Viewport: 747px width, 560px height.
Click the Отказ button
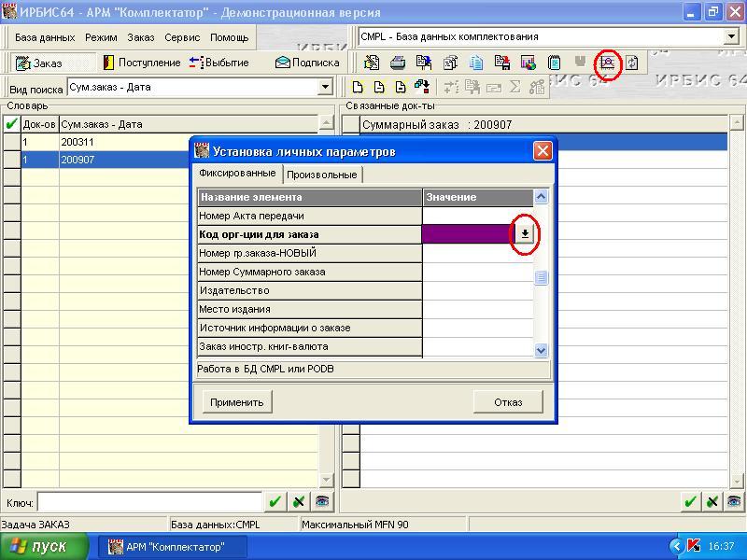point(508,401)
